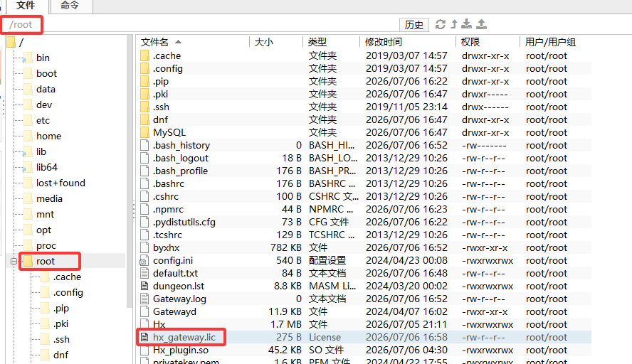Click the dnf folder icon in file list

point(144,119)
